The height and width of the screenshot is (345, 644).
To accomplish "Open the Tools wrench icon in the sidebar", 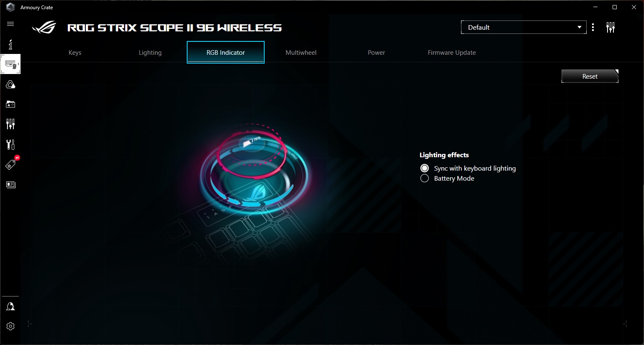I will tap(10, 144).
